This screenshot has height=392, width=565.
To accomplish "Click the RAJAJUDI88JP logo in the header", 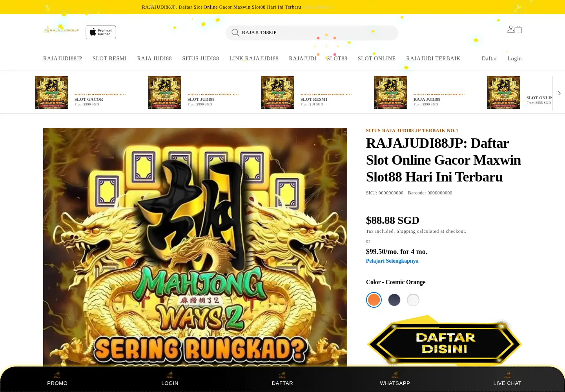I will pos(62,30).
